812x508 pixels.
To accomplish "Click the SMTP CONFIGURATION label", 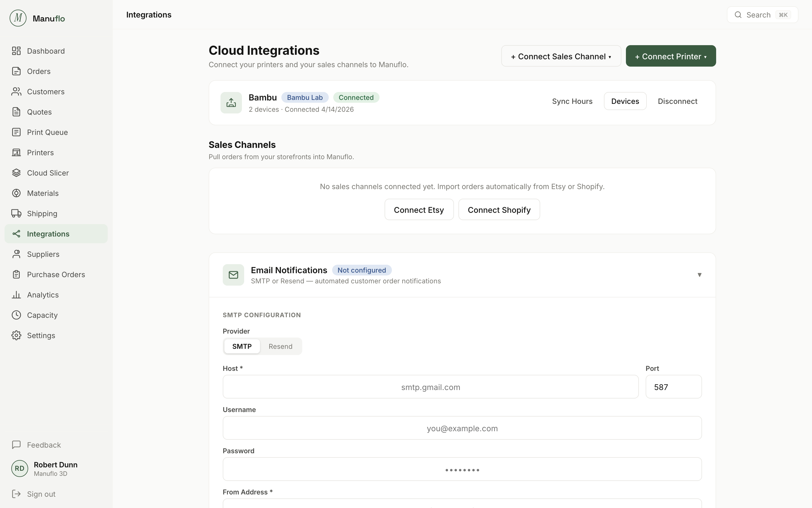I will (262, 315).
